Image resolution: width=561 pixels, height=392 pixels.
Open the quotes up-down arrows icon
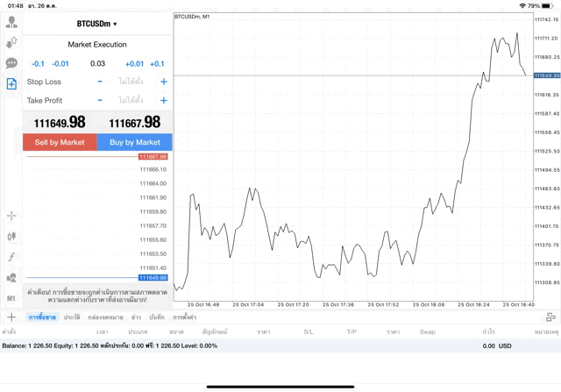point(11,43)
